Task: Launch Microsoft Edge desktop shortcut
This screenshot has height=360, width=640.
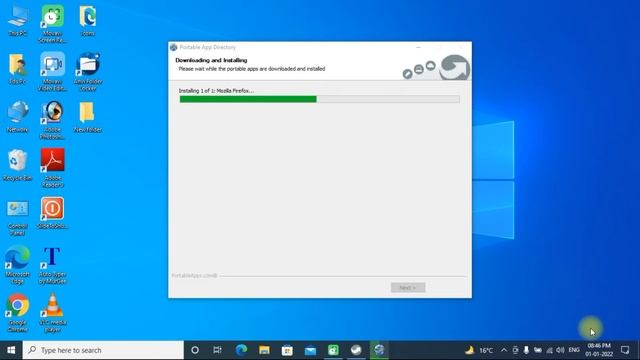Action: (x=18, y=264)
